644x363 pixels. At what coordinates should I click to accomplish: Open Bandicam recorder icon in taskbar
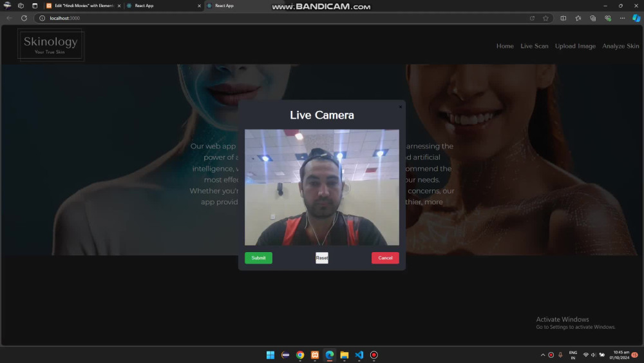click(x=374, y=355)
